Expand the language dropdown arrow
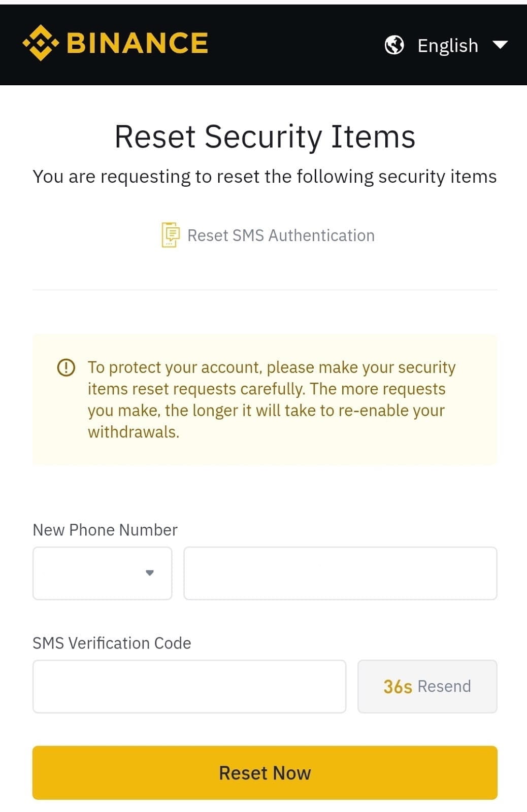This screenshot has width=527, height=812. click(500, 45)
